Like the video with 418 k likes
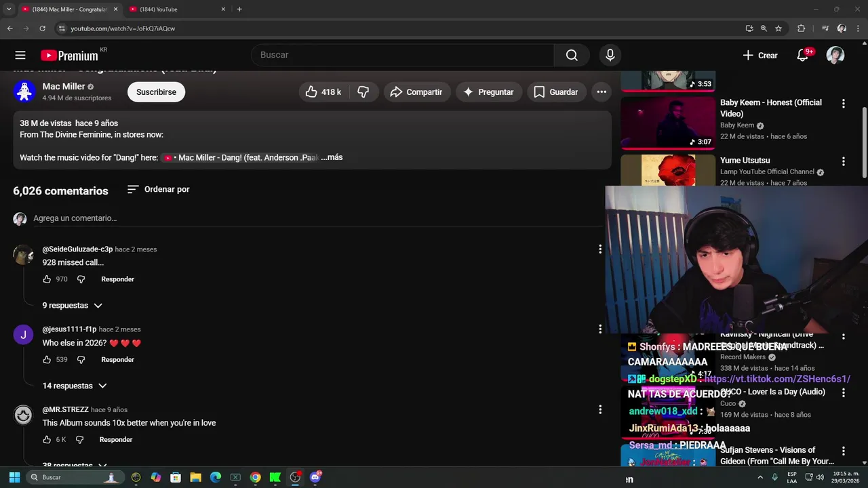868x488 pixels. pos(323,92)
